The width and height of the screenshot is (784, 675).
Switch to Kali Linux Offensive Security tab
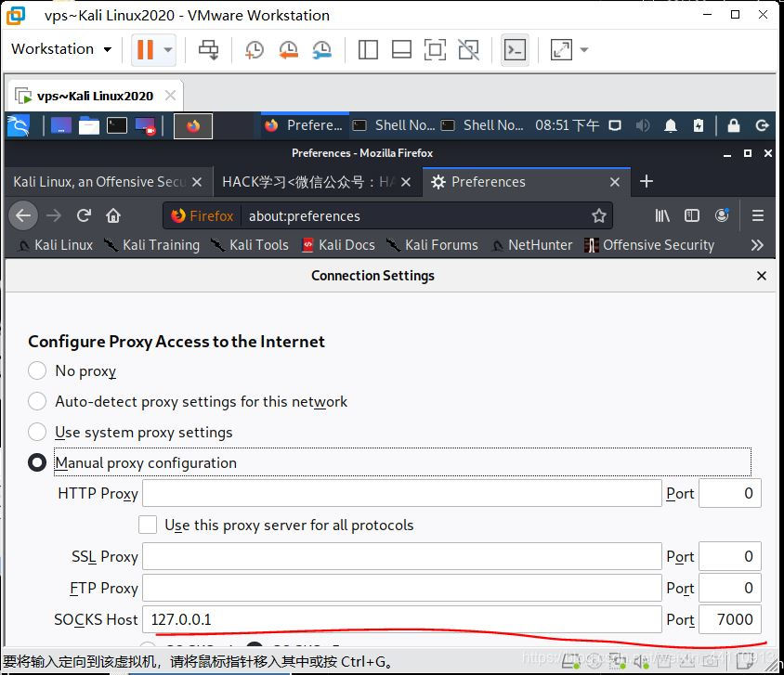tap(99, 182)
